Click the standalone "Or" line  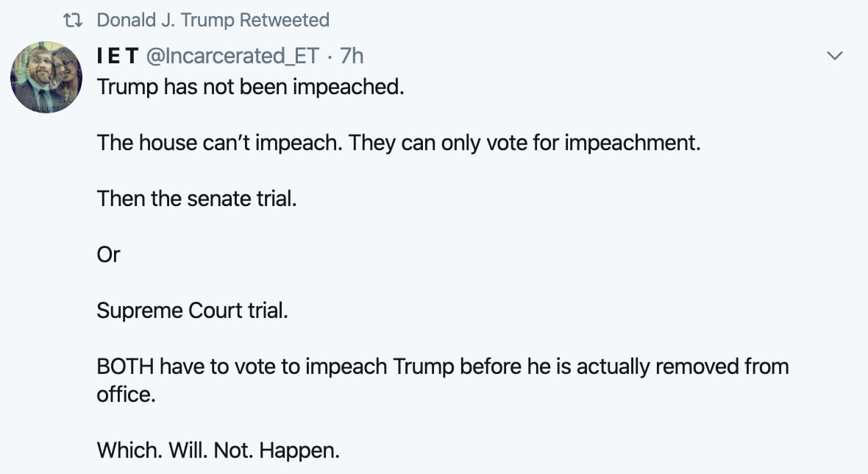(x=108, y=254)
